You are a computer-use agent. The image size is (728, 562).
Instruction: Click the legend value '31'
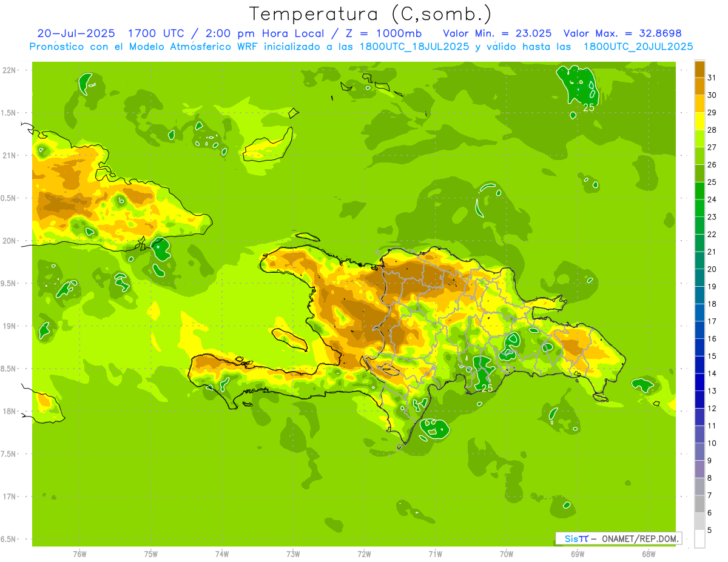(712, 78)
